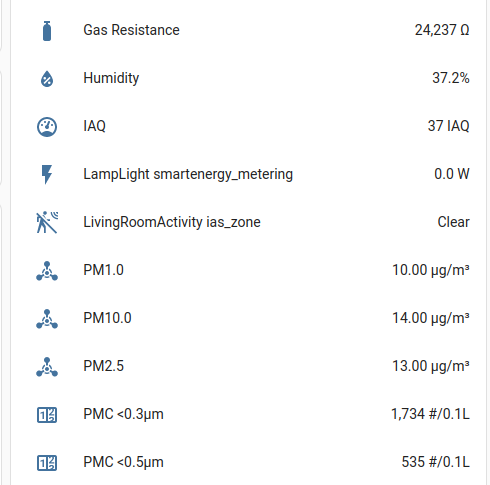
Task: Click the Humidity water-percent icon
Action: 47,79
